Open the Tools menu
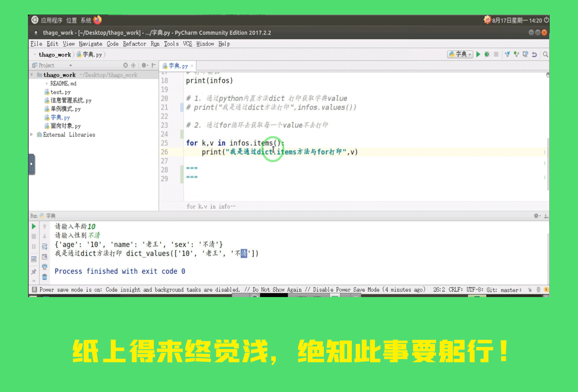578x392 pixels. coord(171,44)
